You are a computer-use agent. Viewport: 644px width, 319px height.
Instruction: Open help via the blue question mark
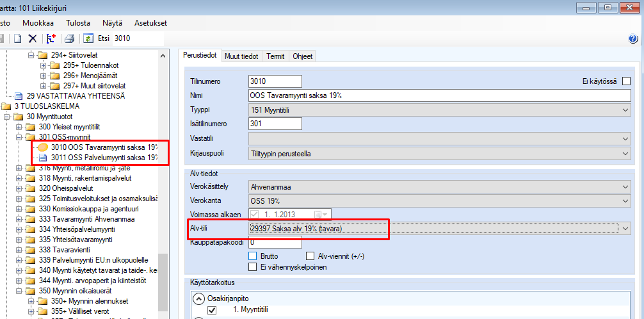[x=634, y=39]
